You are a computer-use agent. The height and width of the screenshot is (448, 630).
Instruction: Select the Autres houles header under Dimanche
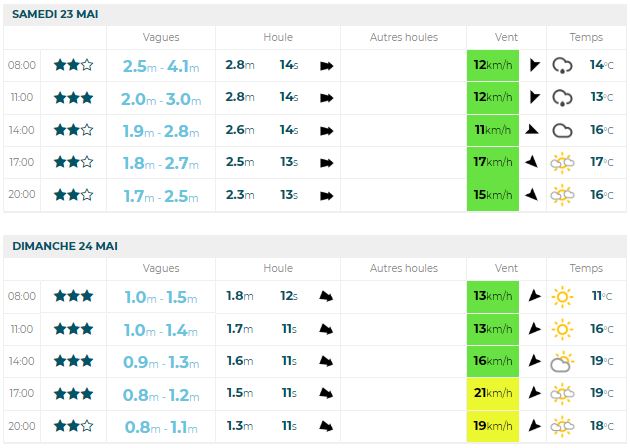[403, 268]
